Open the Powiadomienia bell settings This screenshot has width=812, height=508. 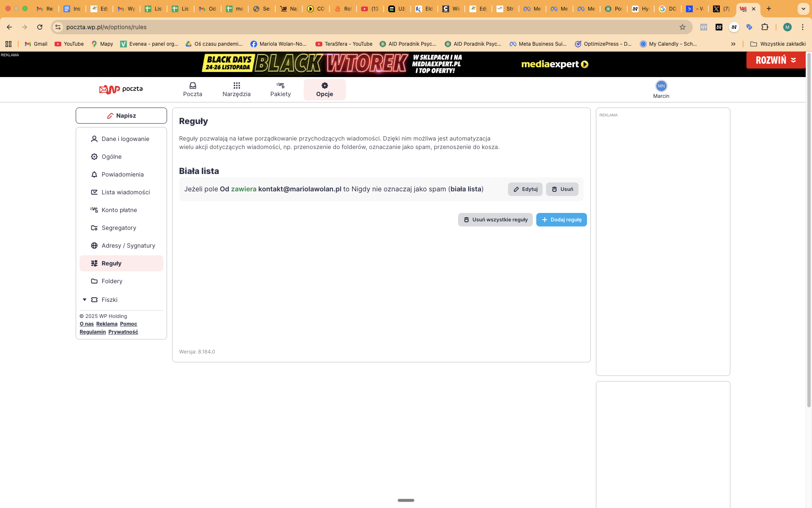[94, 174]
